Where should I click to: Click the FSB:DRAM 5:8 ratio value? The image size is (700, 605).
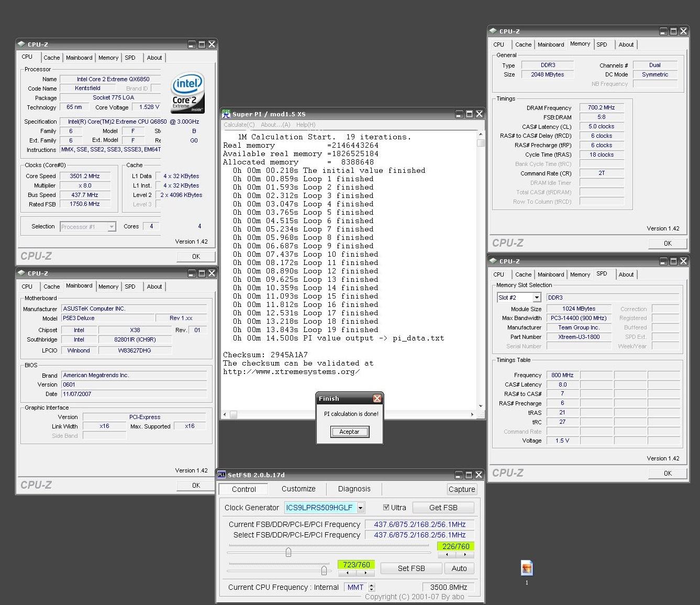pyautogui.click(x=602, y=117)
